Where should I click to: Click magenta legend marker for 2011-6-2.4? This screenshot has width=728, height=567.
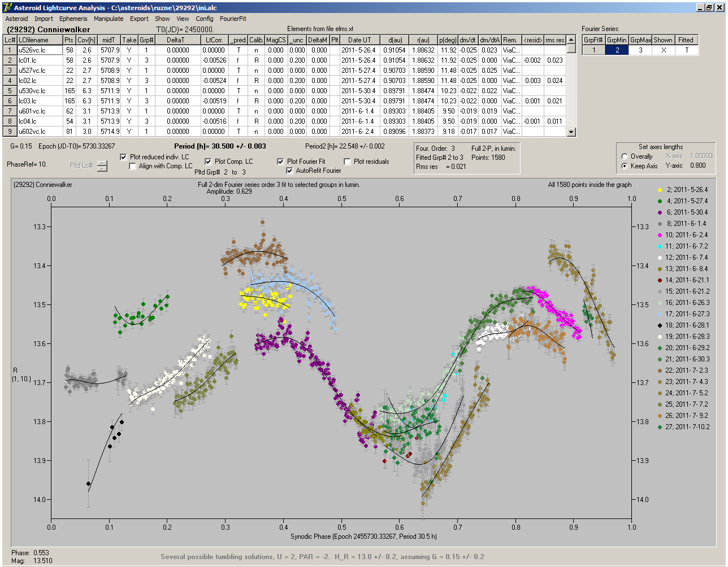pos(660,235)
